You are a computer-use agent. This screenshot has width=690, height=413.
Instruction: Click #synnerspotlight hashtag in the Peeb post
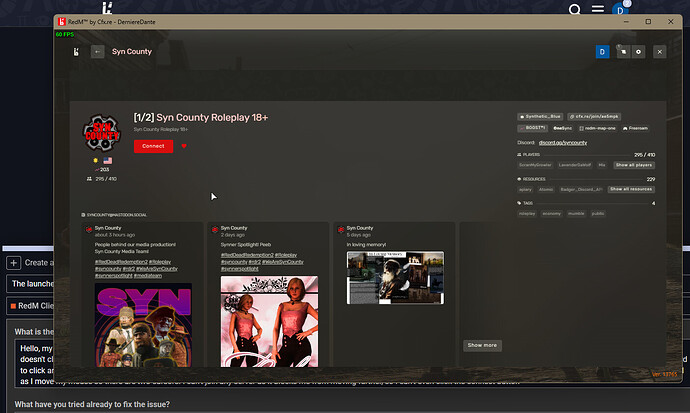point(239,269)
